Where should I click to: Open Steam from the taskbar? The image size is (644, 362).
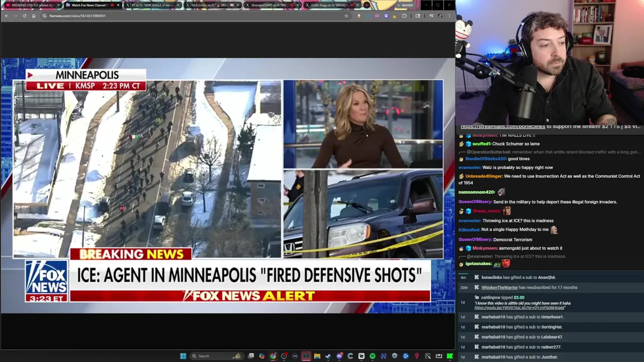328,356
